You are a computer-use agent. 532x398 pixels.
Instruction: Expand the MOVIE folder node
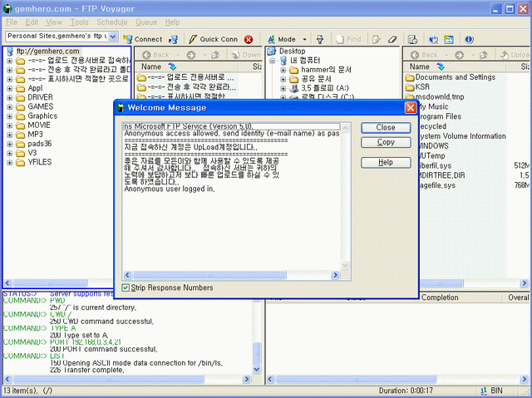[9, 125]
